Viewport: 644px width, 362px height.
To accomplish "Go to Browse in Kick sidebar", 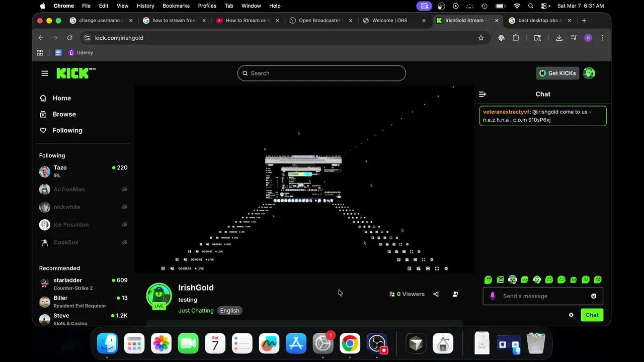I will (x=57, y=114).
